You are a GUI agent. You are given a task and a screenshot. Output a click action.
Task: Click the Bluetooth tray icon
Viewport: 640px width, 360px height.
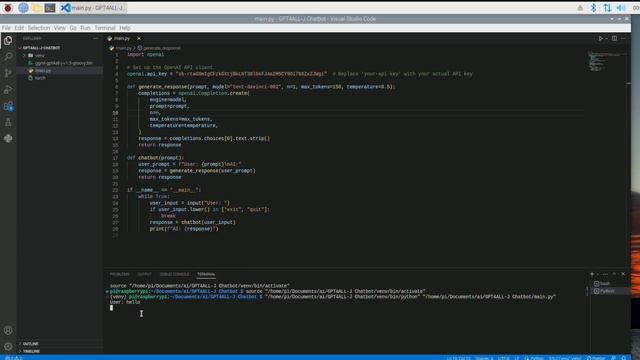coord(593,8)
